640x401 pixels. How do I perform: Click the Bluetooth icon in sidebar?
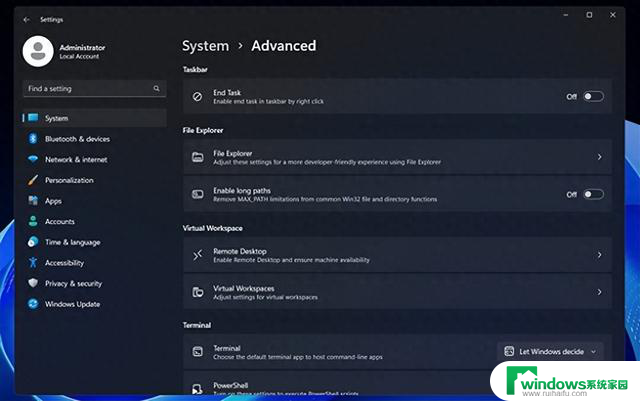coord(33,138)
